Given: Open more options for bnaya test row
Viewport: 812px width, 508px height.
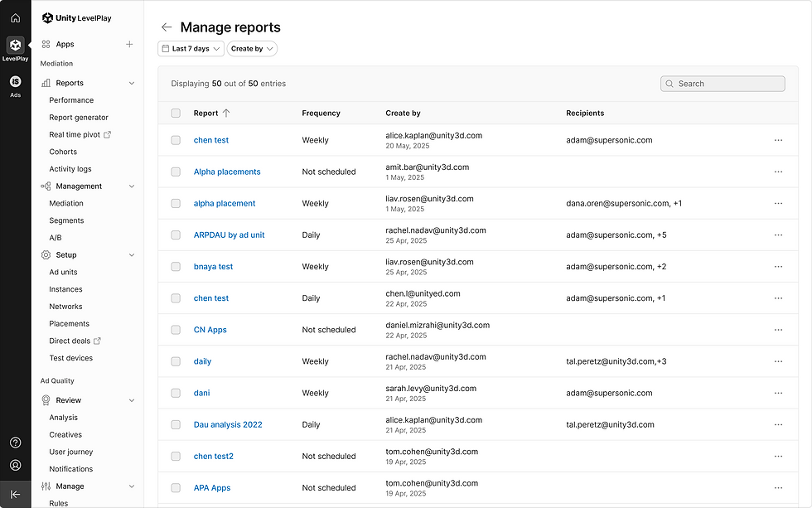Looking at the screenshot, I should click(778, 267).
